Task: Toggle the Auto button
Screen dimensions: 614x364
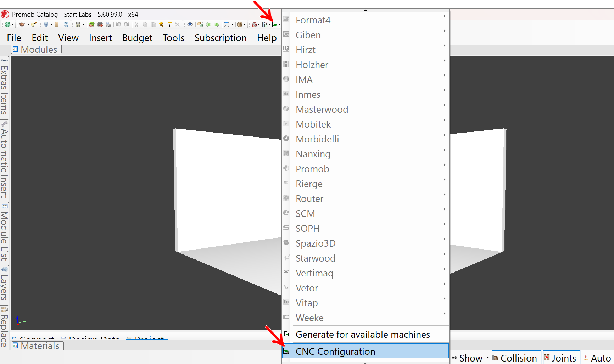Action: (597, 358)
